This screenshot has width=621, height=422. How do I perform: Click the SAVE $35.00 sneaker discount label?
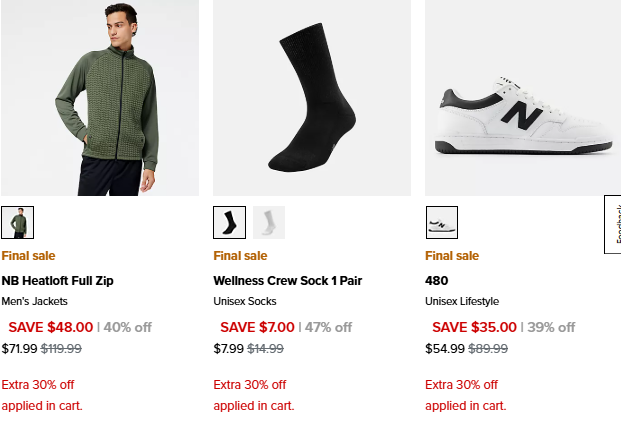[475, 327]
